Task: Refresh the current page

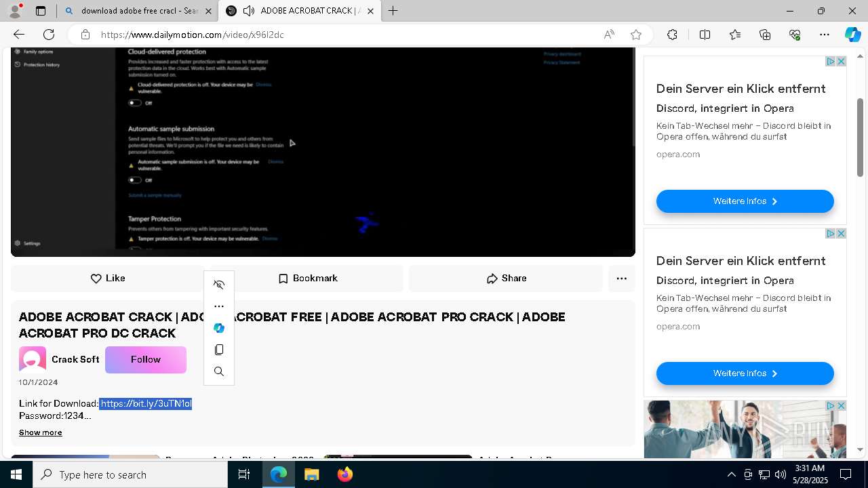Action: 49,35
